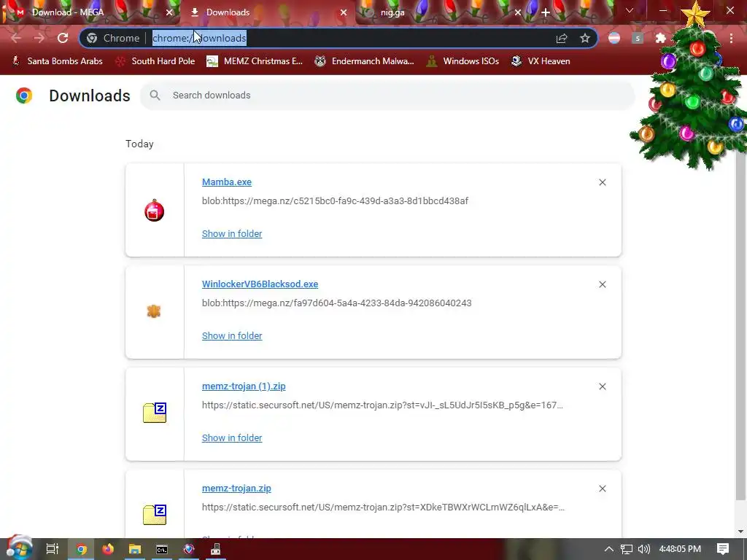Bookmark this tab with the star icon
Viewport: 747px width, 560px height.
point(585,38)
